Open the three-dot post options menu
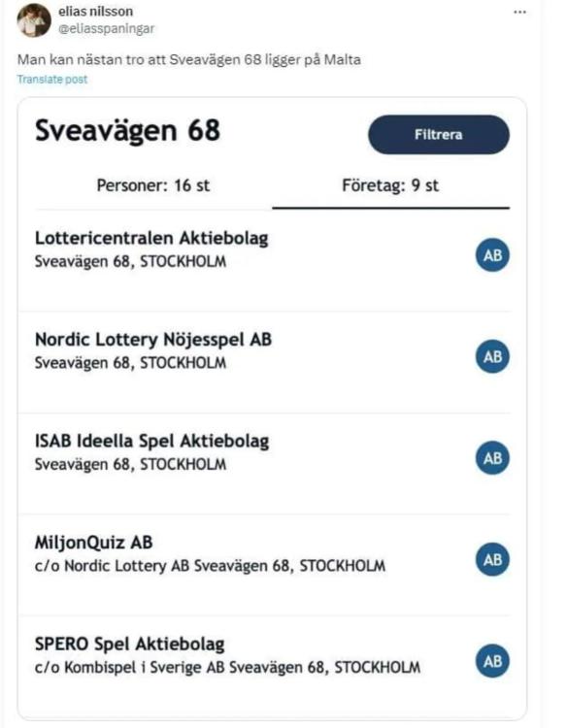 point(519,12)
